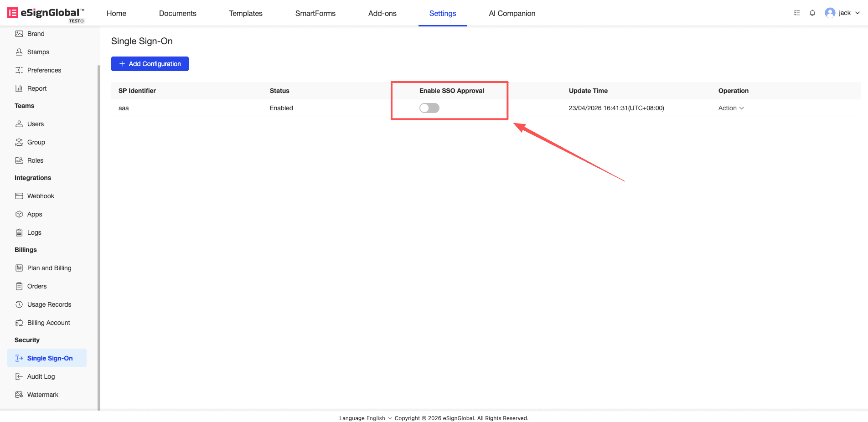Select the Add-ons tab
This screenshot has width=868, height=422.
382,13
